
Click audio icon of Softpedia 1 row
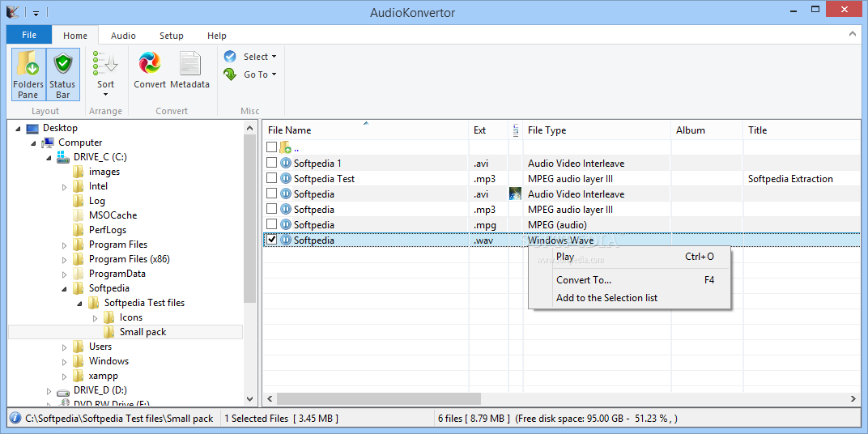(x=286, y=164)
